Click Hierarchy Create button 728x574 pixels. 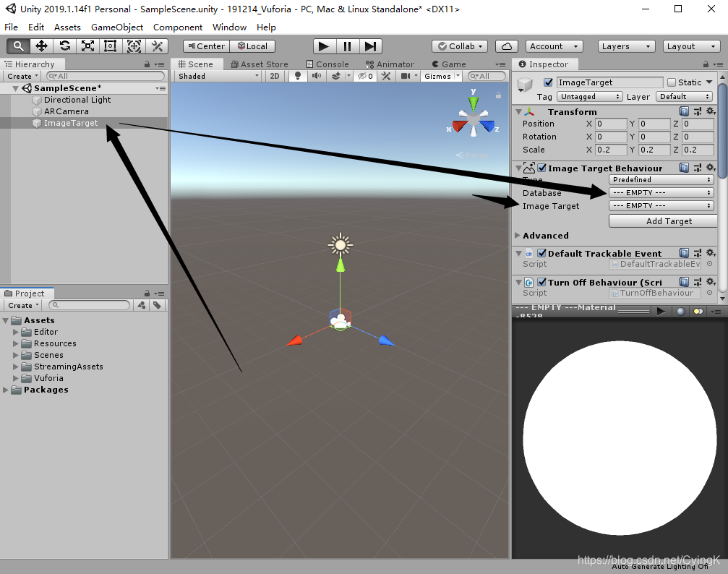pyautogui.click(x=22, y=76)
